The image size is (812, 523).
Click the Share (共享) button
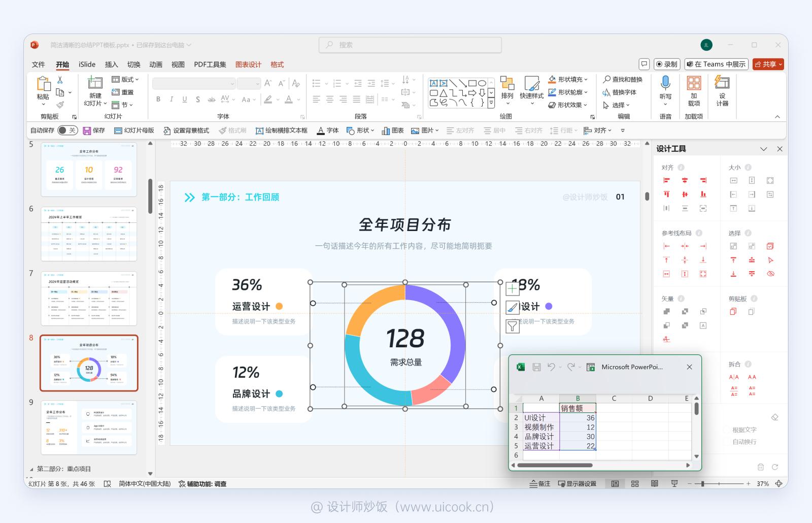point(768,64)
